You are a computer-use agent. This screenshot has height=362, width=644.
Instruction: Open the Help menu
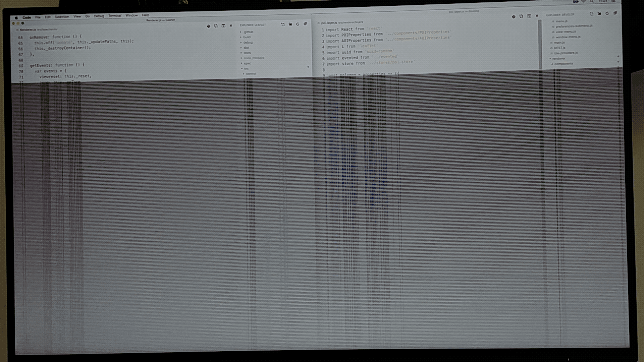[x=146, y=15]
